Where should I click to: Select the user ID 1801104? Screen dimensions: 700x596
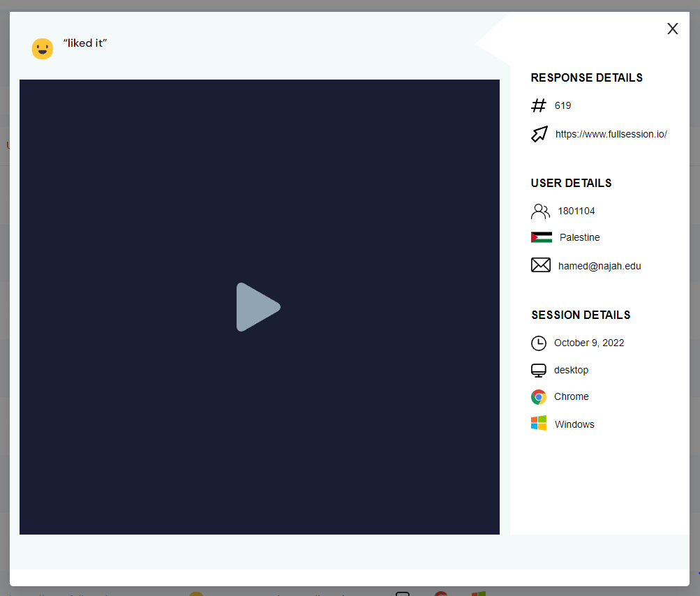point(576,211)
